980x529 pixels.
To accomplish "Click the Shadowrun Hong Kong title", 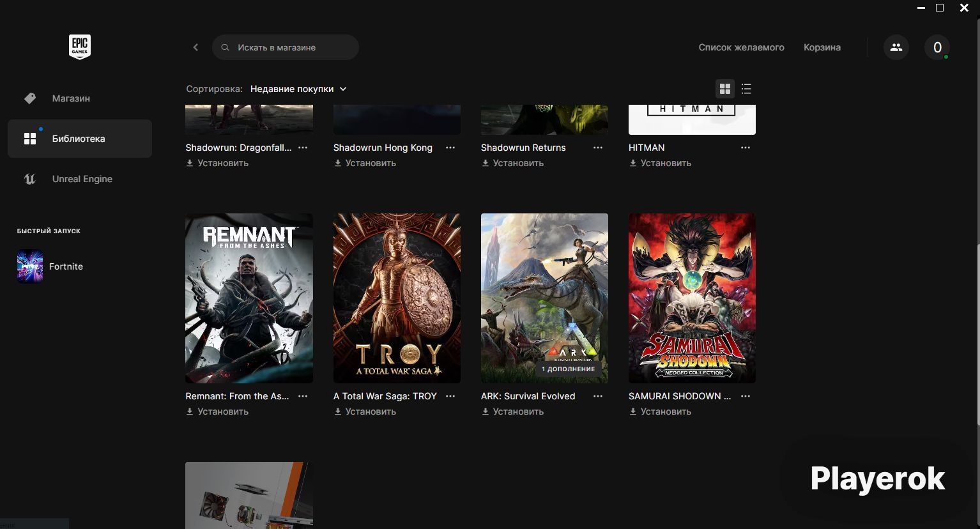I will pyautogui.click(x=383, y=148).
